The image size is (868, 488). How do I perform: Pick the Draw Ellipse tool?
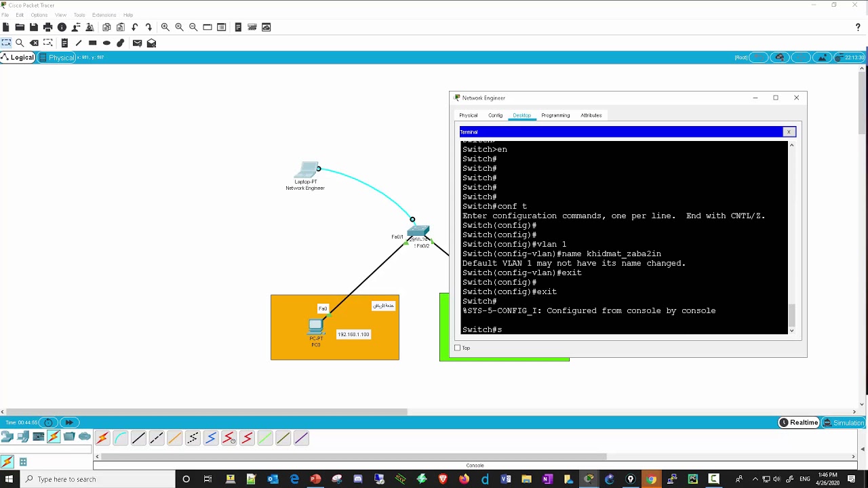pos(106,43)
